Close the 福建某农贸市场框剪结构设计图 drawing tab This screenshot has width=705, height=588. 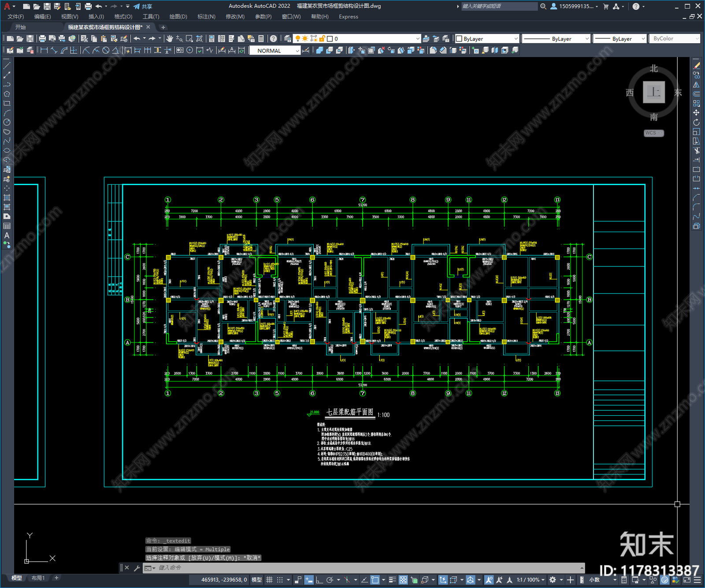(x=148, y=27)
